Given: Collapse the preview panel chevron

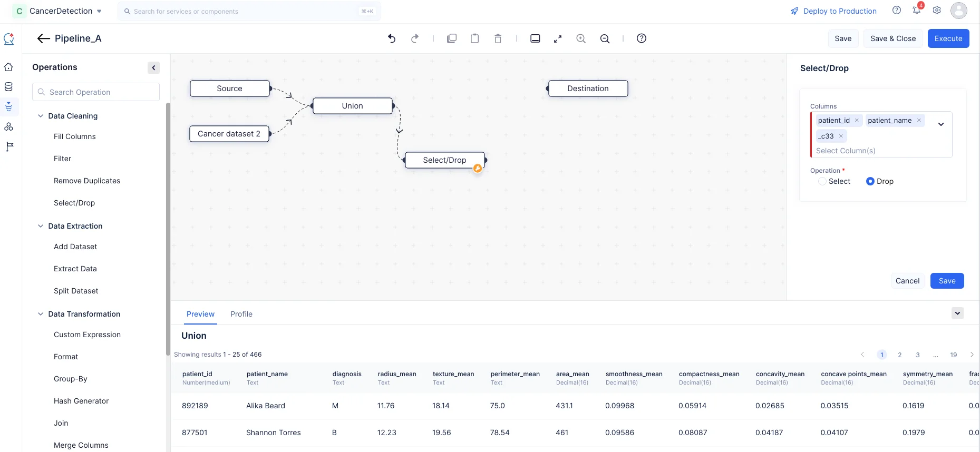Looking at the screenshot, I should (958, 313).
